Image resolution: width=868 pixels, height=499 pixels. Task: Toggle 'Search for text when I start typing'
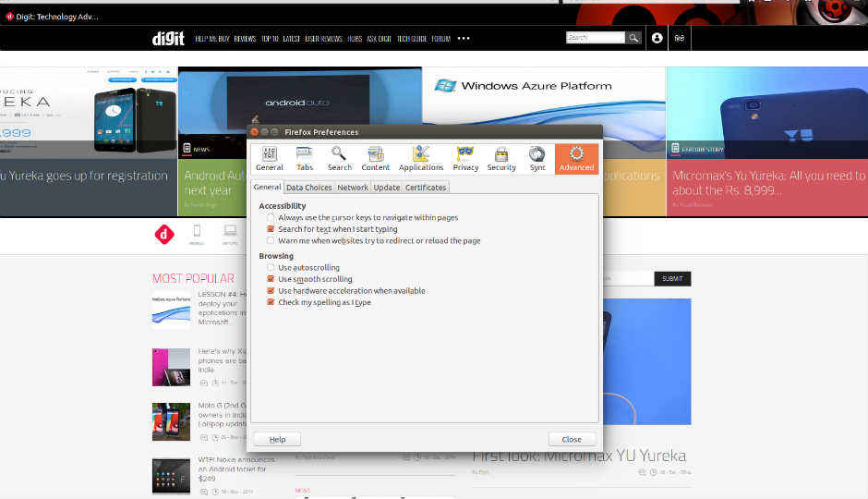pos(271,229)
